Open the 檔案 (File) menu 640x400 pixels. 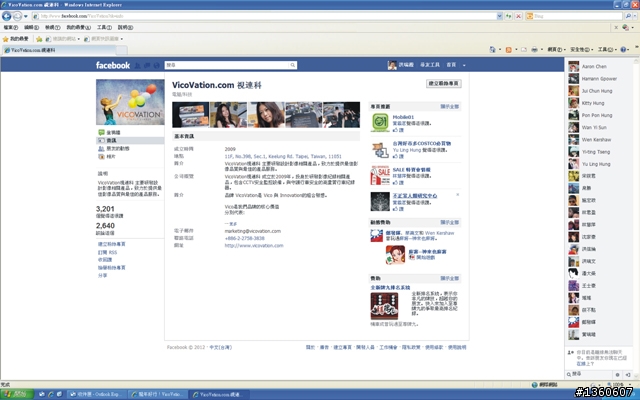click(x=11, y=27)
